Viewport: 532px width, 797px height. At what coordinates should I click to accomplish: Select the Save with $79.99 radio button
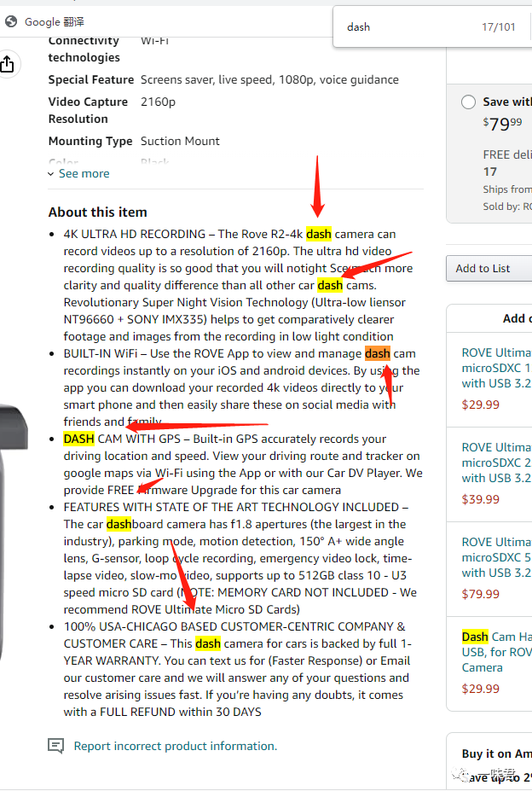pyautogui.click(x=468, y=102)
